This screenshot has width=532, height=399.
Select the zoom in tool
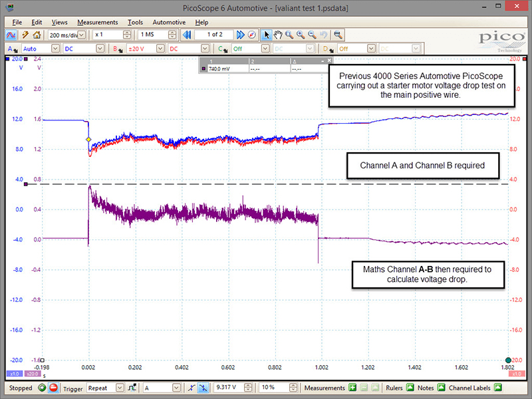coord(301,35)
